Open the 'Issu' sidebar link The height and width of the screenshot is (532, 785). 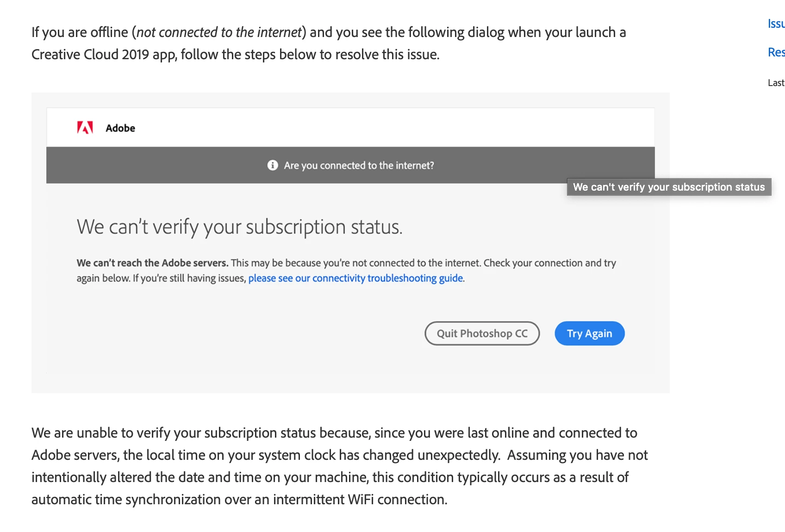coord(776,24)
